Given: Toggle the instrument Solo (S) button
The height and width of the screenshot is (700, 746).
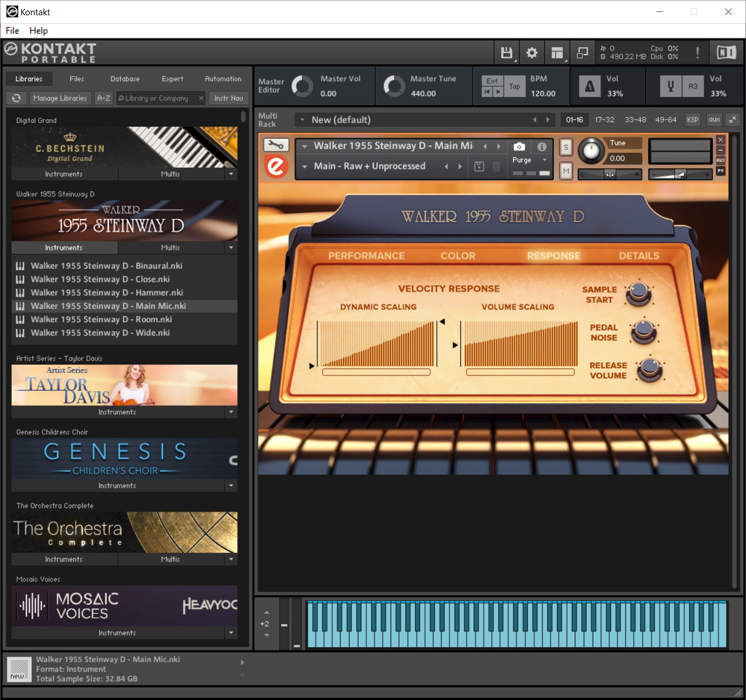Looking at the screenshot, I should pos(566,147).
